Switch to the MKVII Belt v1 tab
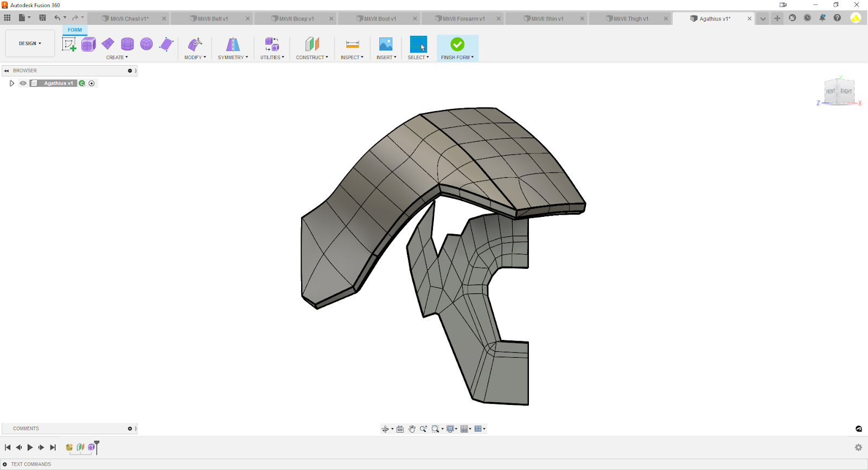Image resolution: width=868 pixels, height=470 pixels. click(x=212, y=18)
